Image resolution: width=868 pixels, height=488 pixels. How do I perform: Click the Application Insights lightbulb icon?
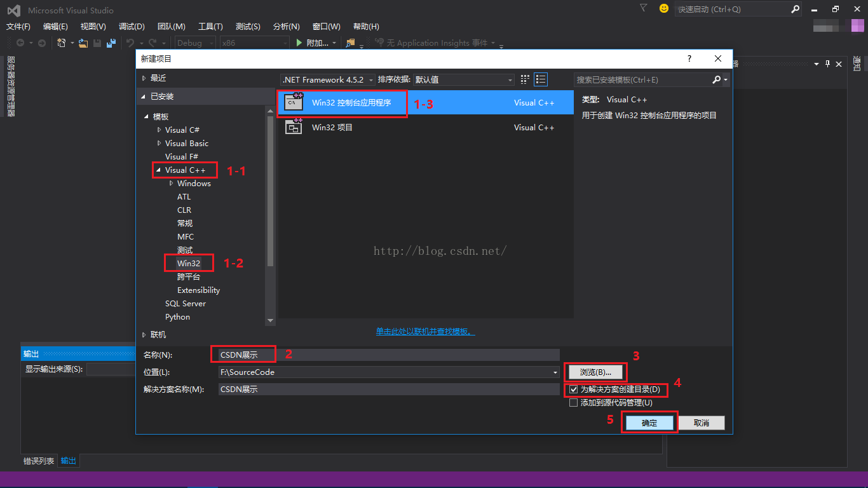point(380,43)
